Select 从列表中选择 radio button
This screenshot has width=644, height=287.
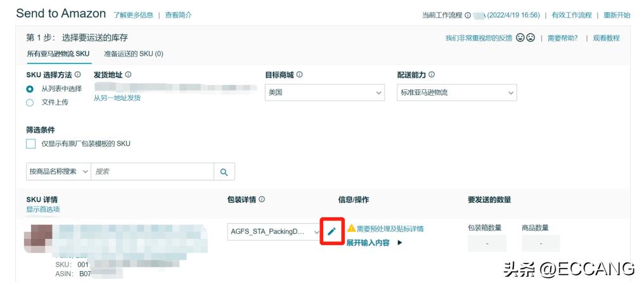[30, 89]
